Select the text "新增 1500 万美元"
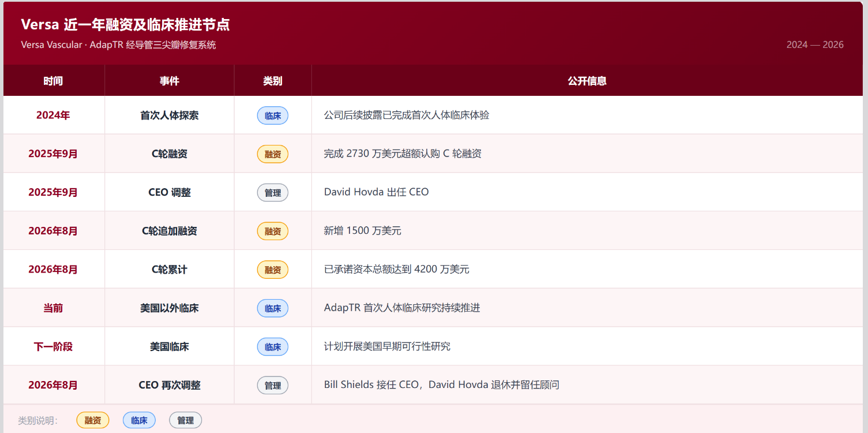 pyautogui.click(x=363, y=231)
